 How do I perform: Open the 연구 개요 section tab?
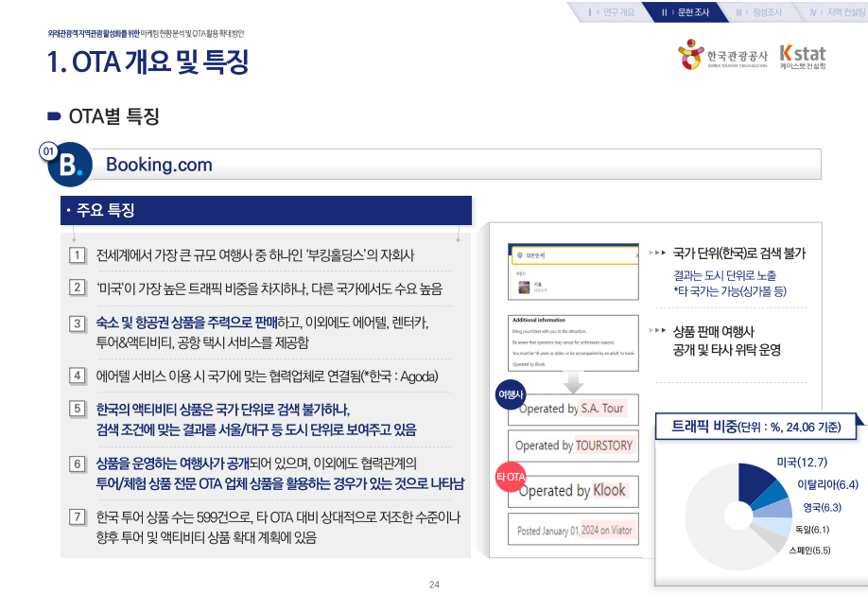[x=612, y=12]
